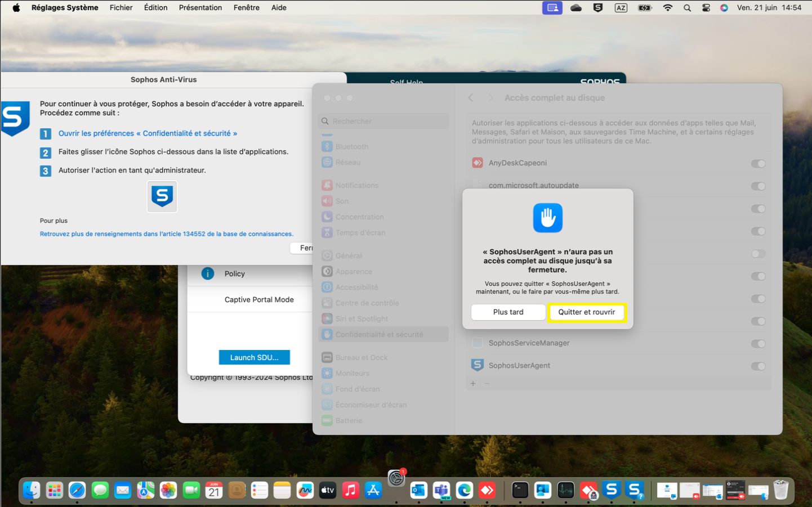Open Safari from the Dock
Viewport: 812px width, 507px height.
point(77,491)
